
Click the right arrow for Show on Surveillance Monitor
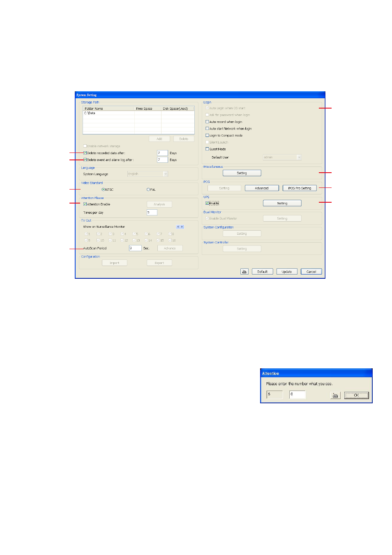tap(181, 227)
